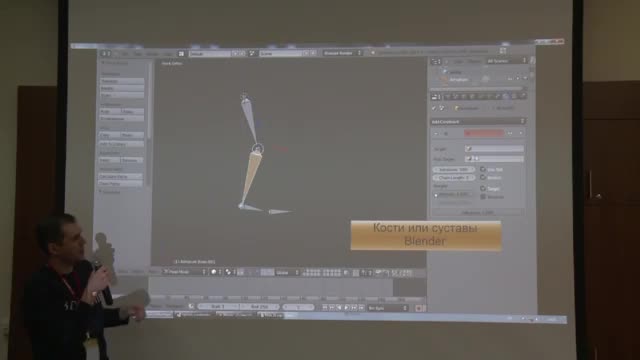Viewport: 640px width, 360px height.
Task: Click the current frame field in the timeline
Action: point(298,307)
